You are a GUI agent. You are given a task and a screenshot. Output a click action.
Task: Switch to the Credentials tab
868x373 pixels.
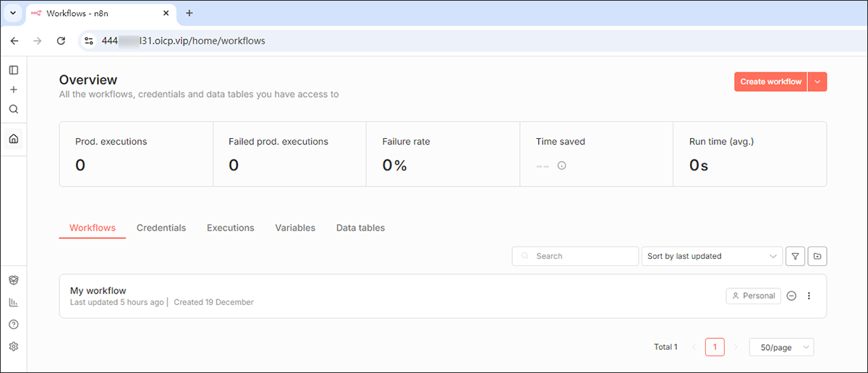(161, 228)
